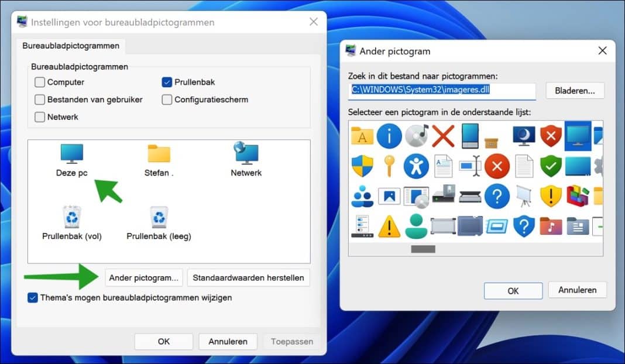
Task: Uncheck the Prullenbak option
Action: (x=166, y=82)
